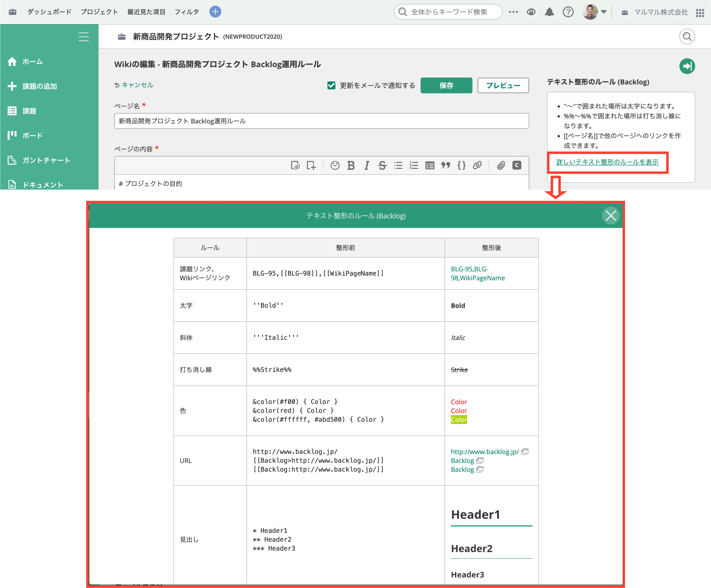Open detailed text formatting rules link
Viewport: 711px width, 588px height.
click(607, 162)
